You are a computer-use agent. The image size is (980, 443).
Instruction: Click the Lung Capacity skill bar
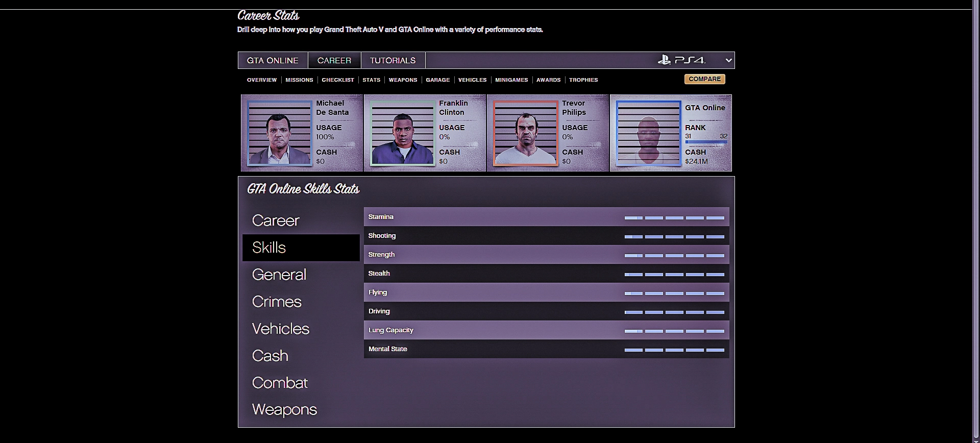[x=674, y=331]
